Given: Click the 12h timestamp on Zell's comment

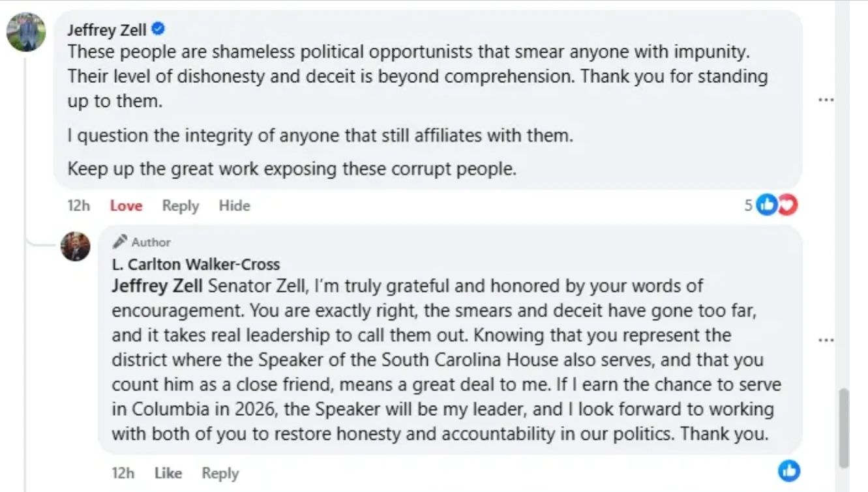Looking at the screenshot, I should (78, 206).
